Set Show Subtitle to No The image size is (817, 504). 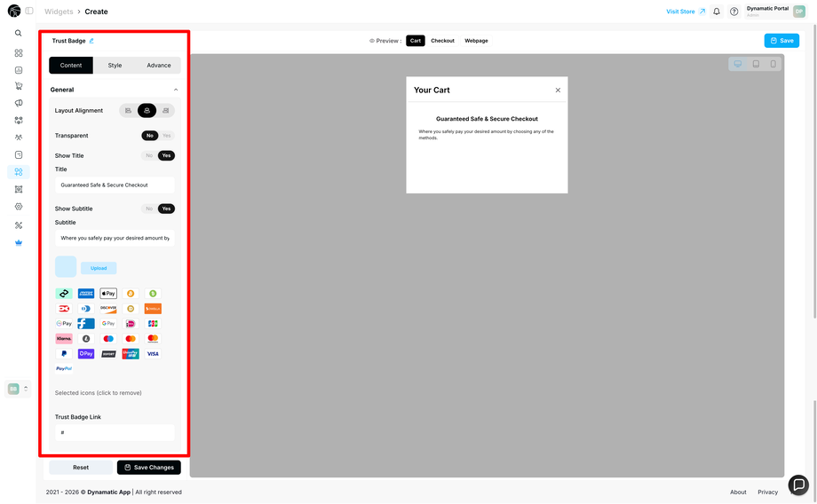(x=149, y=209)
